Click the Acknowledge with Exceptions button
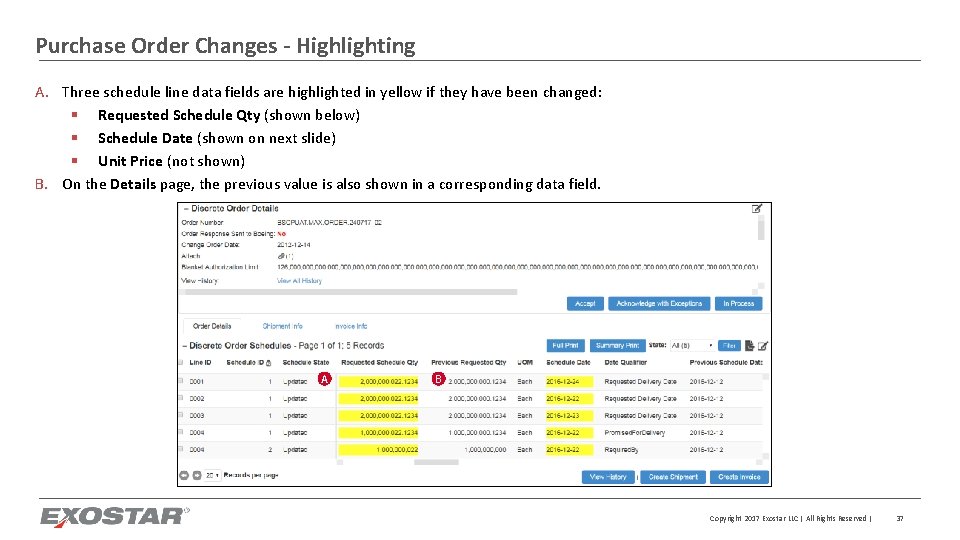The width and height of the screenshot is (960, 540). 659,304
